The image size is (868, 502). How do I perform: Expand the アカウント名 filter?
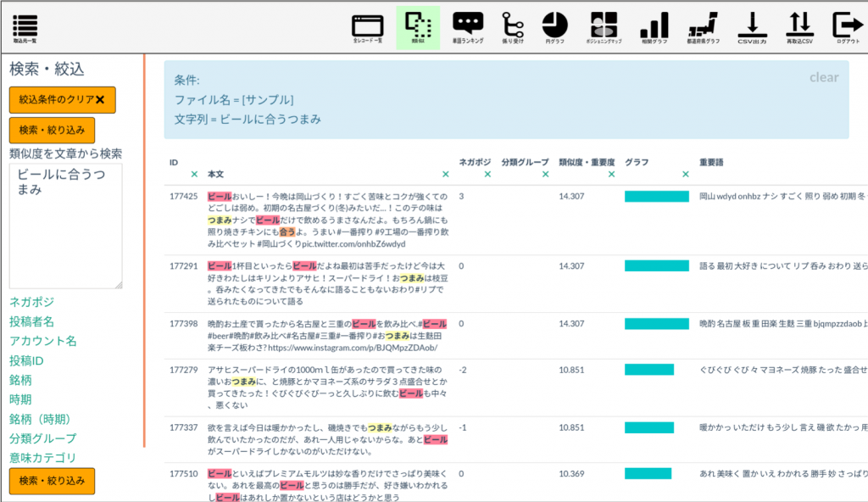pos(42,341)
